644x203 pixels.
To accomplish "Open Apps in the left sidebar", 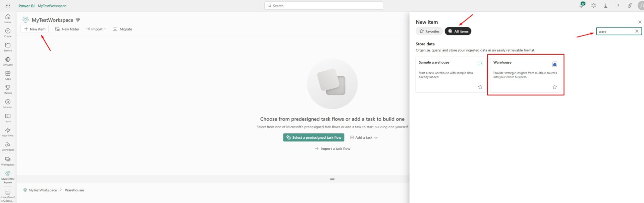I will click(8, 75).
